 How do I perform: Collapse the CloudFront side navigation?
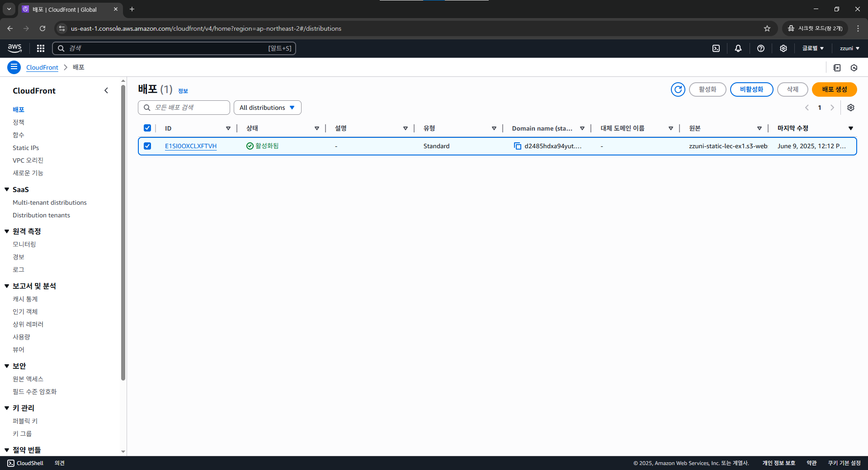(x=106, y=90)
